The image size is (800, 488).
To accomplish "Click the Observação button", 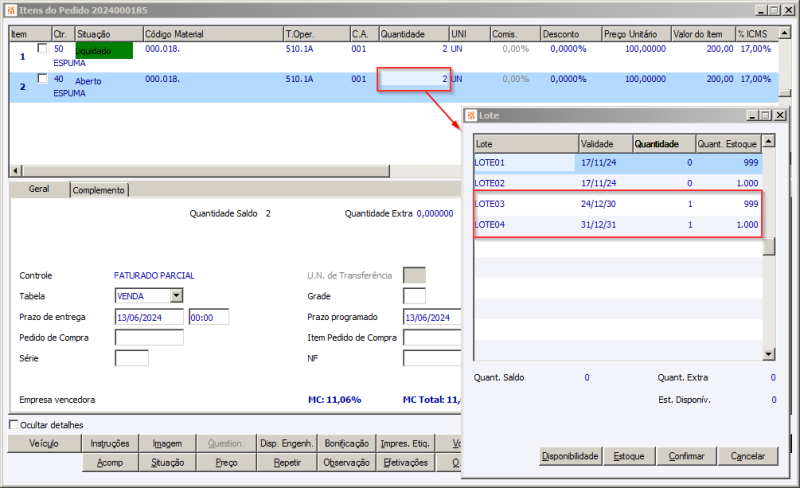I will tap(346, 462).
